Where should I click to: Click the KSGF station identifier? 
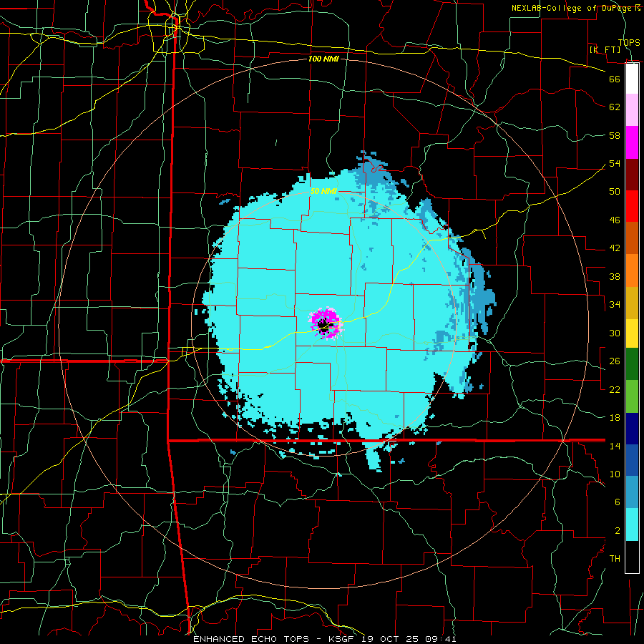click(x=343, y=639)
